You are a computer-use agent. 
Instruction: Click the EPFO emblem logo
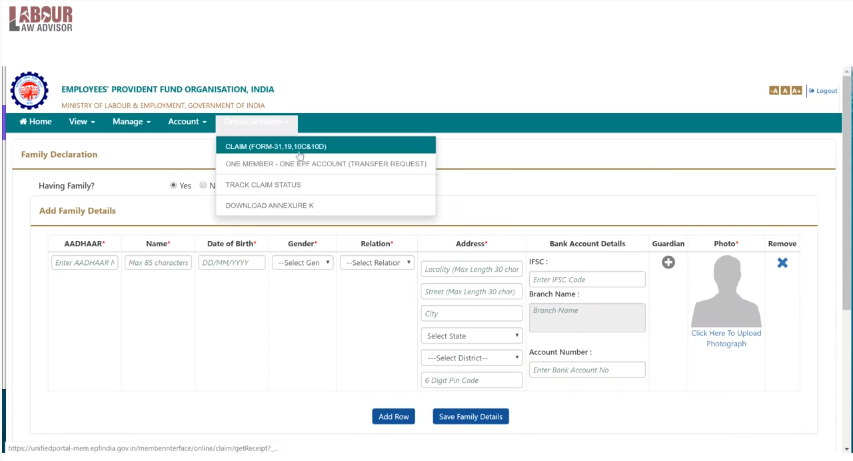29,90
